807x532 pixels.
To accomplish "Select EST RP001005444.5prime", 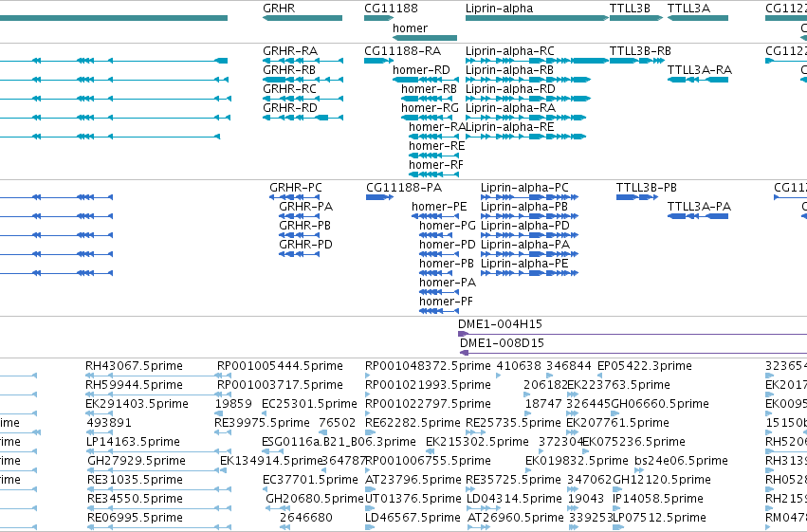I will (280, 366).
